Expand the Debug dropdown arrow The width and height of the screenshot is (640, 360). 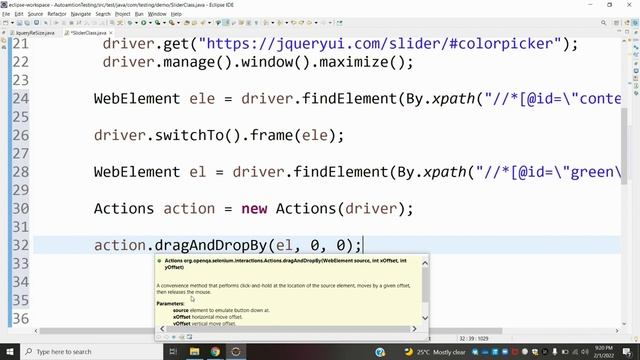click(x=136, y=23)
